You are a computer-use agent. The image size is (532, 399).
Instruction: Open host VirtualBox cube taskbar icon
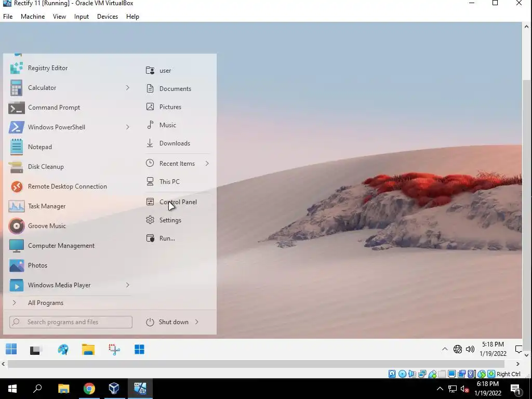click(114, 389)
